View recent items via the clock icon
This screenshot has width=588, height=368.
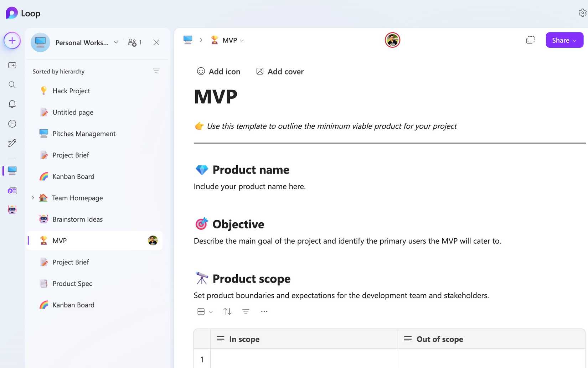12,123
